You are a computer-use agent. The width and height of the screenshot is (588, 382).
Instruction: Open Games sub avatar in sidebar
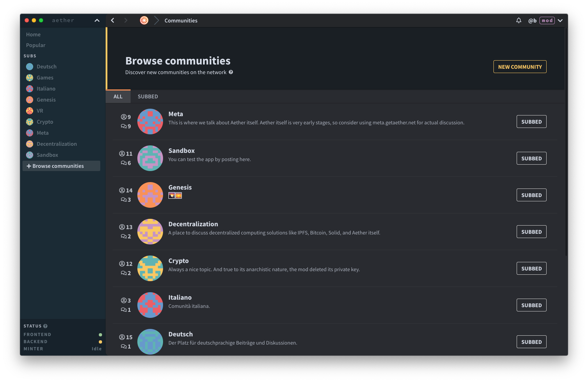[x=30, y=78]
